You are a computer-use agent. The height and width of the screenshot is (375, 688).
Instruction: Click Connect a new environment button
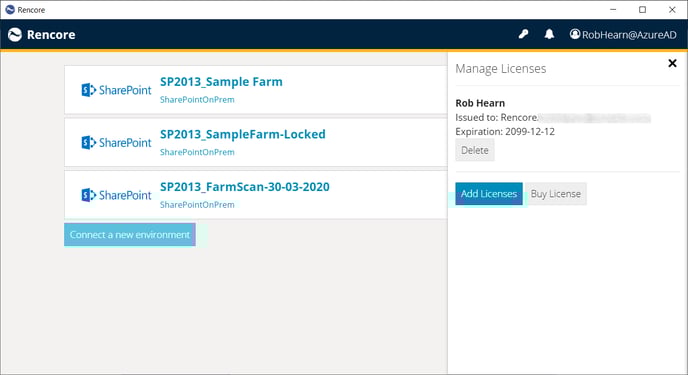pos(130,235)
